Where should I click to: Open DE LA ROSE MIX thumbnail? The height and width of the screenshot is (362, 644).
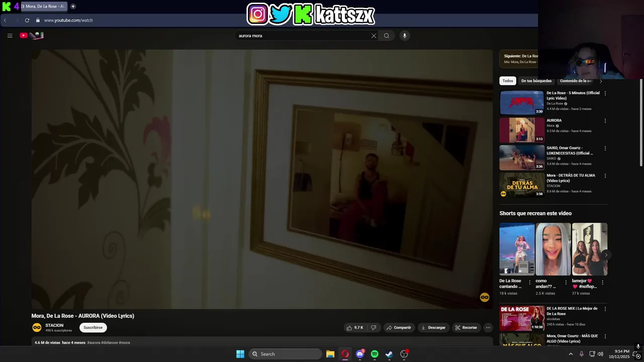522,318
